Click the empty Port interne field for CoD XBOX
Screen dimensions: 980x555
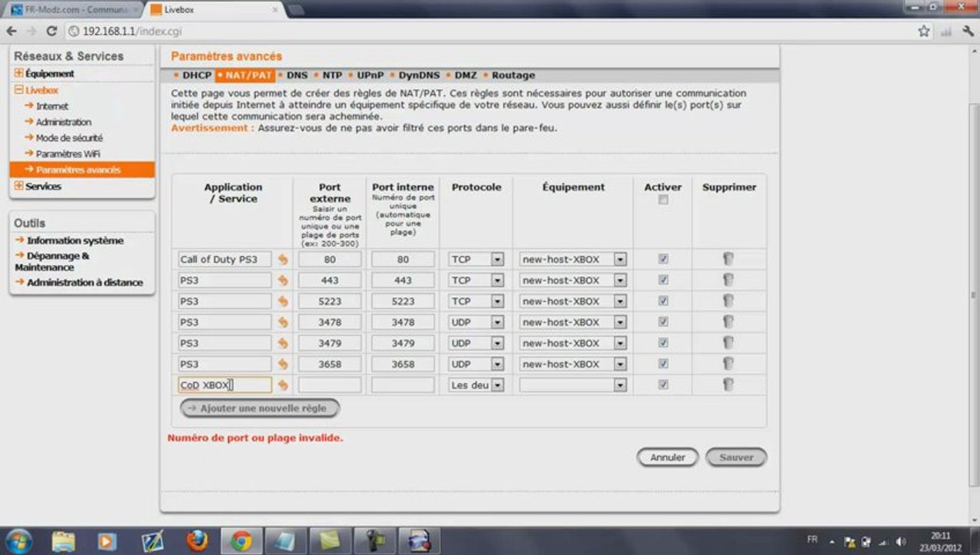coord(403,385)
